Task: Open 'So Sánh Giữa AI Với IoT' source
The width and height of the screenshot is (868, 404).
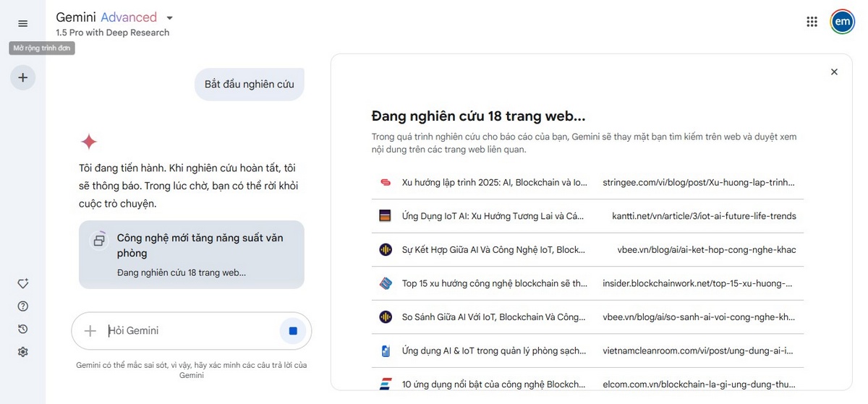Action: [x=493, y=317]
